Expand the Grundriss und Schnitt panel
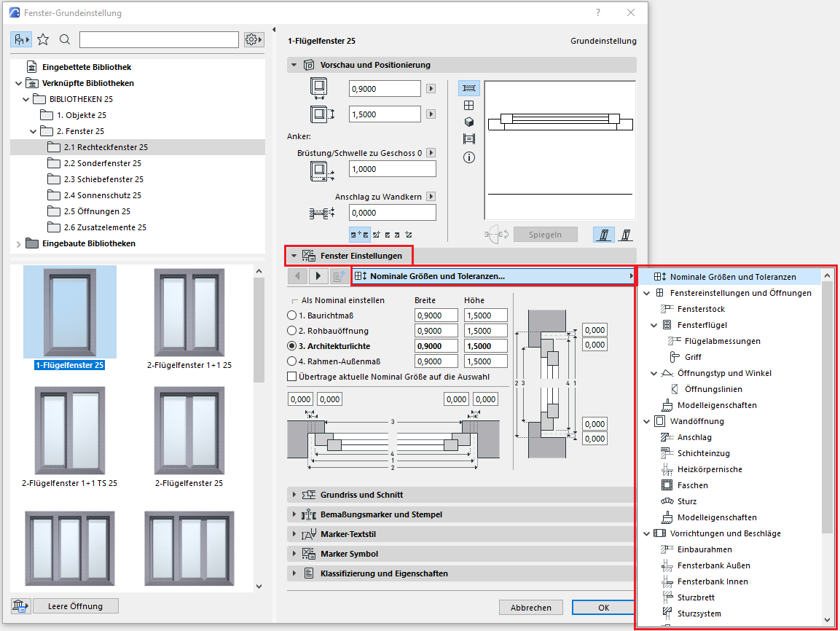 (294, 495)
